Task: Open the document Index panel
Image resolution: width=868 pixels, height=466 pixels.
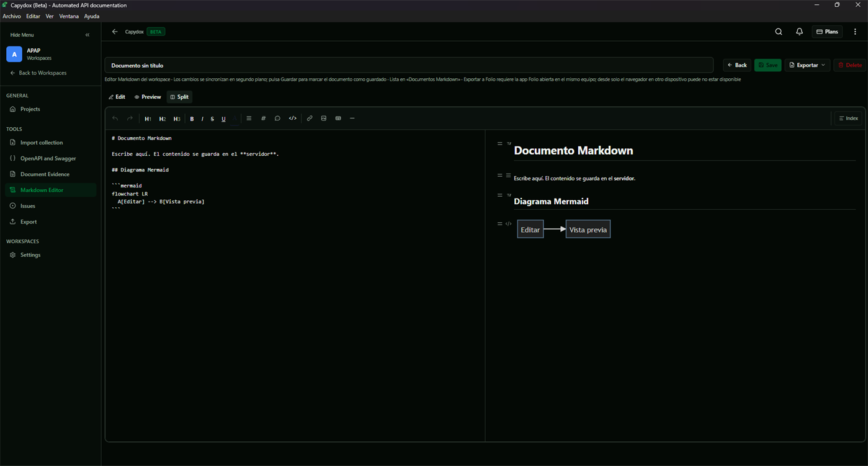Action: pyautogui.click(x=848, y=119)
